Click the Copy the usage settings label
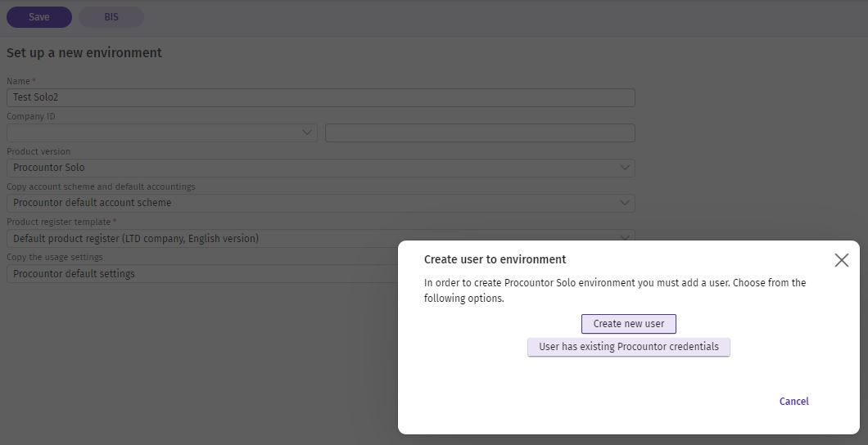The image size is (868, 445). [x=54, y=257]
